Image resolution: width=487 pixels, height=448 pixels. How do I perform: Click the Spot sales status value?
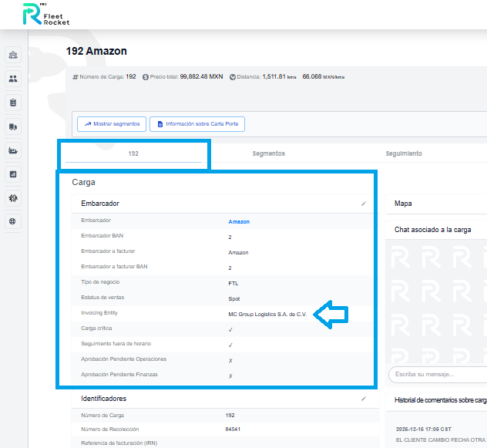pos(234,298)
